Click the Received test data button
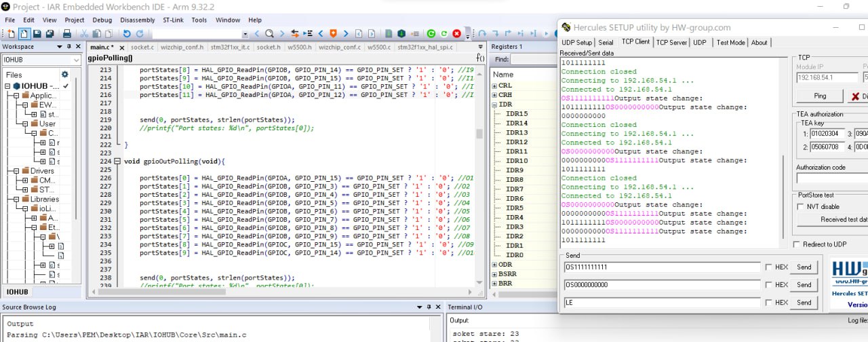This screenshot has height=342, width=868. coord(833,220)
